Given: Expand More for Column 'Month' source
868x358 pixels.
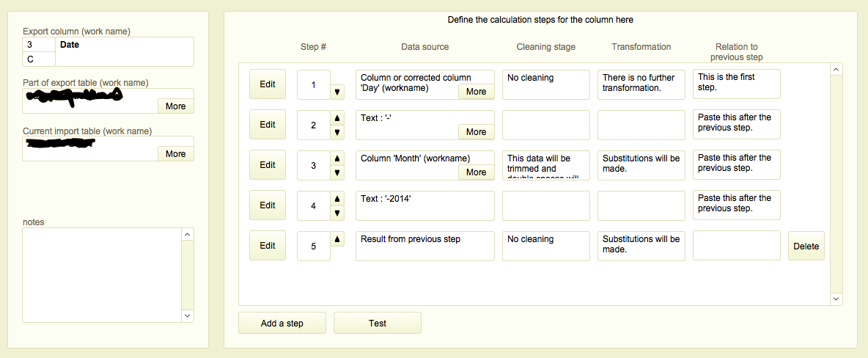Looking at the screenshot, I should (476, 172).
